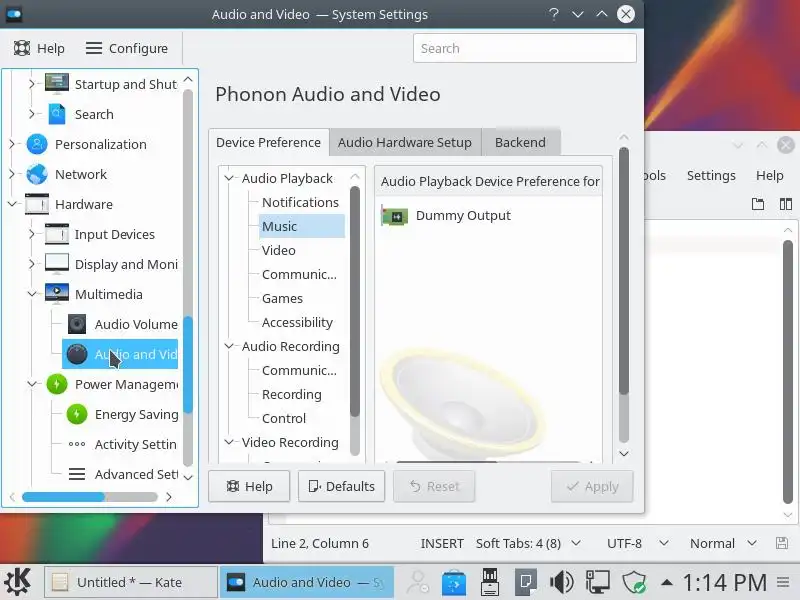Open UTF-8 encoding dropdown in Kate

pyautogui.click(x=637, y=543)
